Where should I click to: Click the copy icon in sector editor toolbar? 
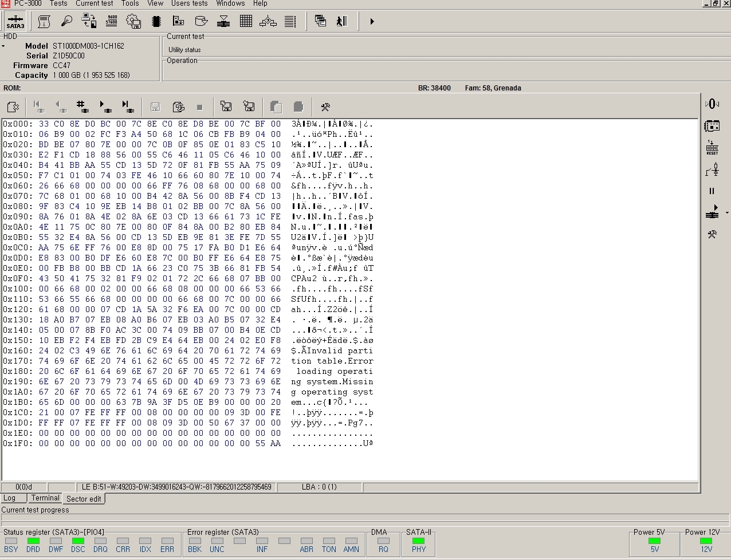click(x=276, y=107)
